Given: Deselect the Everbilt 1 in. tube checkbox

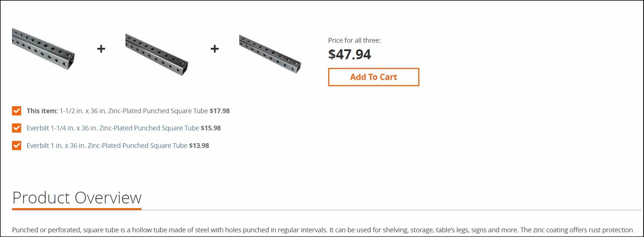Looking at the screenshot, I should pyautogui.click(x=16, y=146).
